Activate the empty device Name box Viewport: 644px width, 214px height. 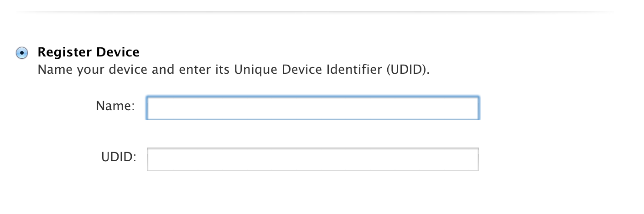coord(312,108)
